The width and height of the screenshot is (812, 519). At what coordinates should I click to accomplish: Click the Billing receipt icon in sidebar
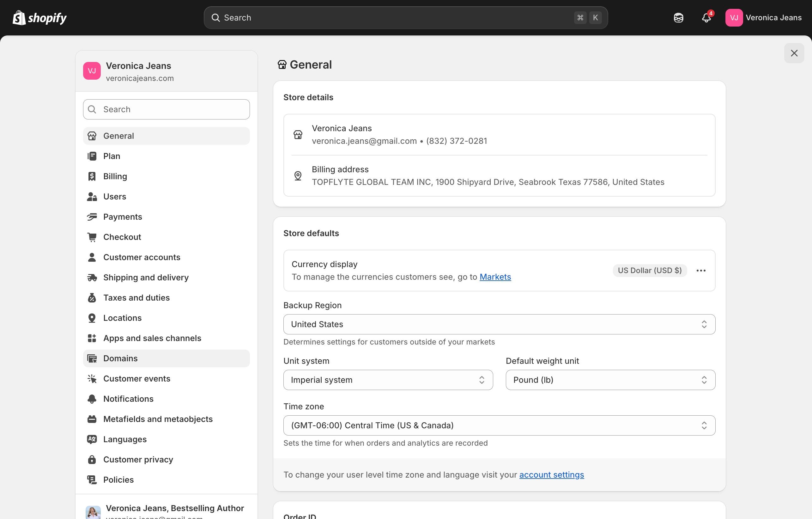92,176
